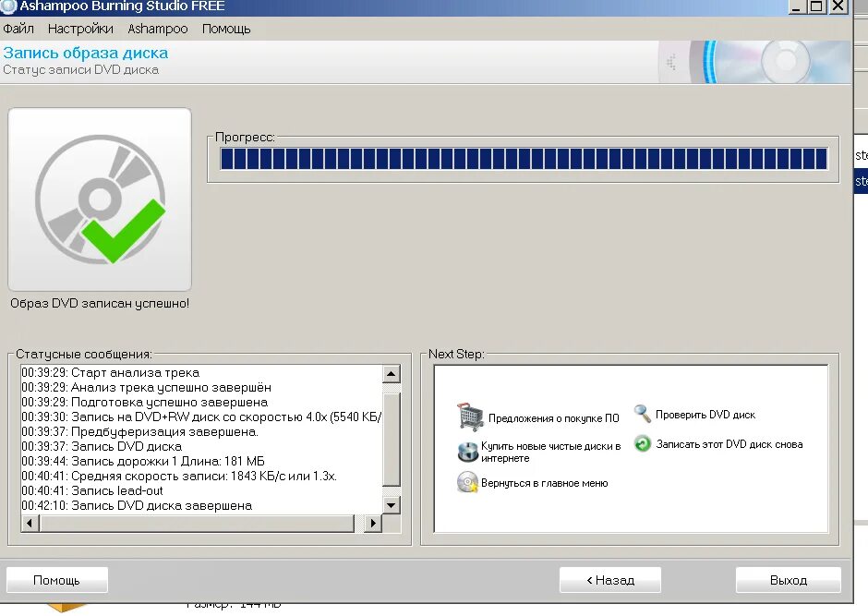Viewport: 868px width, 616px height.
Task: Maximize the Ashampoo Burning Studio window
Action: (816, 6)
